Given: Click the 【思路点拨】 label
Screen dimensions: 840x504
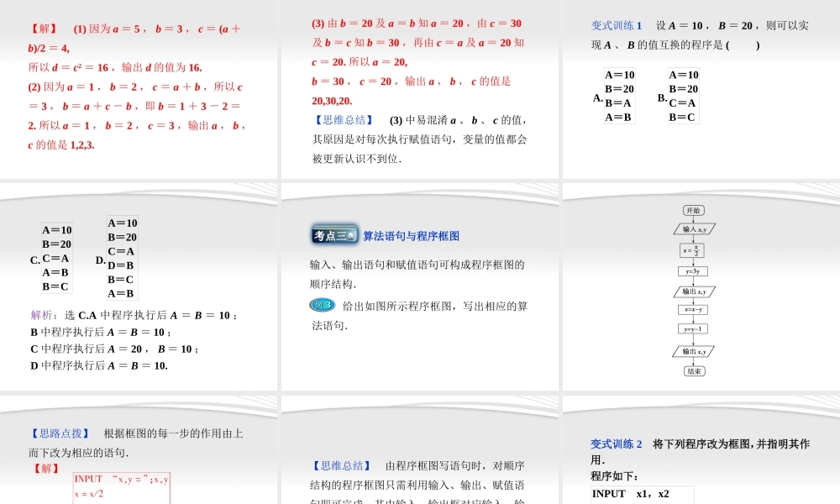Looking at the screenshot, I should 61,433.
